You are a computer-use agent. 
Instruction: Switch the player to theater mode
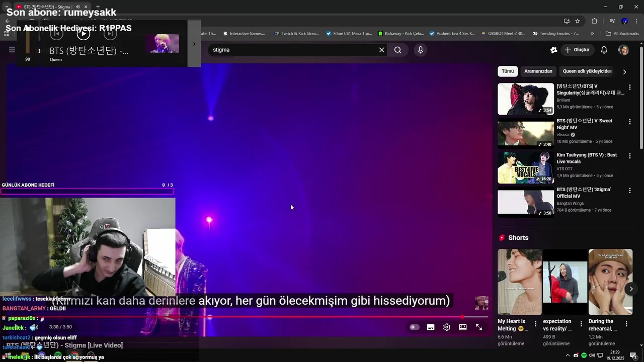(463, 327)
